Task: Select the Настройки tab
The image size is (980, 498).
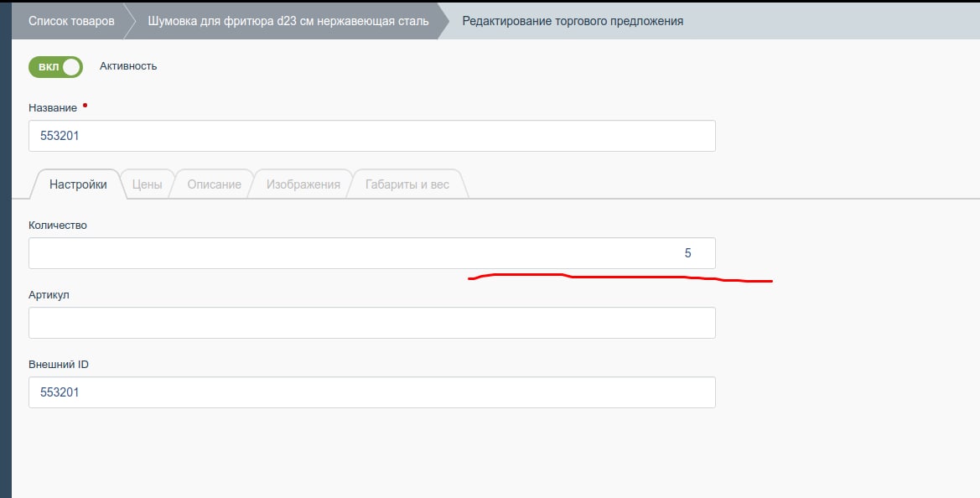Action: point(78,184)
